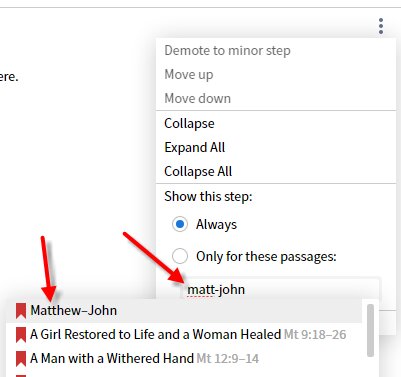The height and width of the screenshot is (377, 401).
Task: Pick the Matthew–John suggestion
Action: 184,311
